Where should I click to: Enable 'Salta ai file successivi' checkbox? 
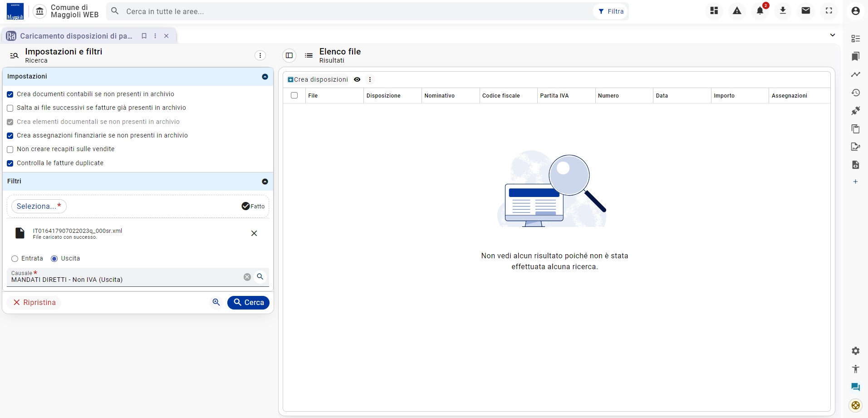click(x=10, y=108)
